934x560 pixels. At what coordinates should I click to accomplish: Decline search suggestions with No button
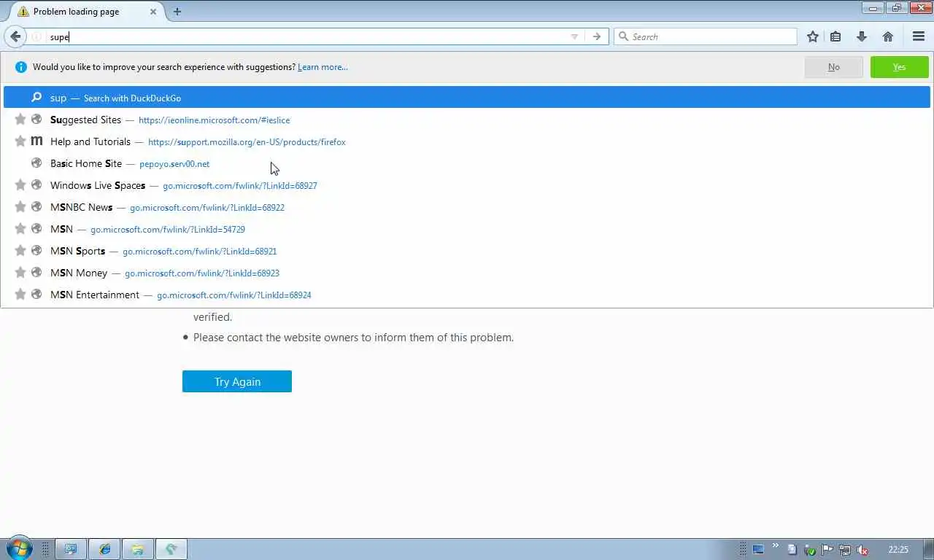[x=833, y=67]
